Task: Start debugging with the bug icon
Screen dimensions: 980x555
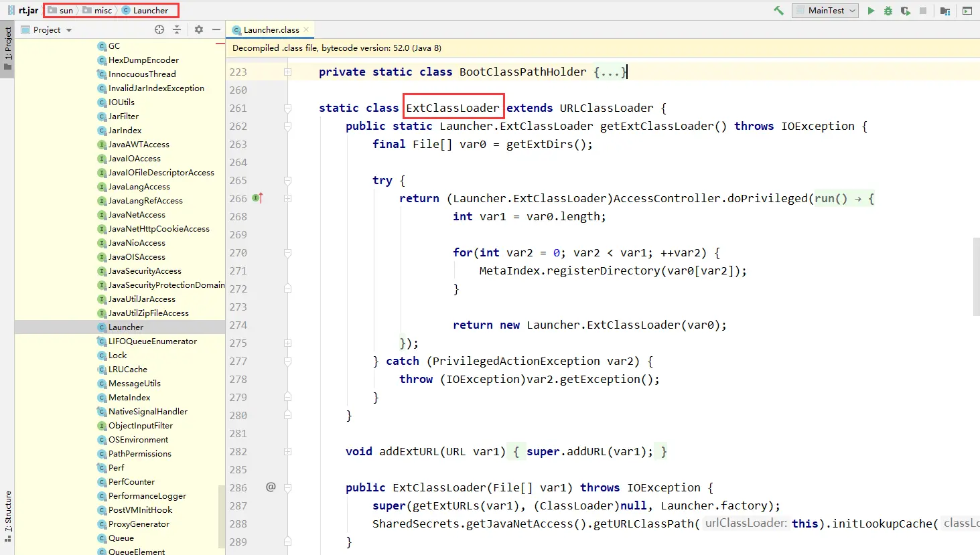Action: pos(888,11)
